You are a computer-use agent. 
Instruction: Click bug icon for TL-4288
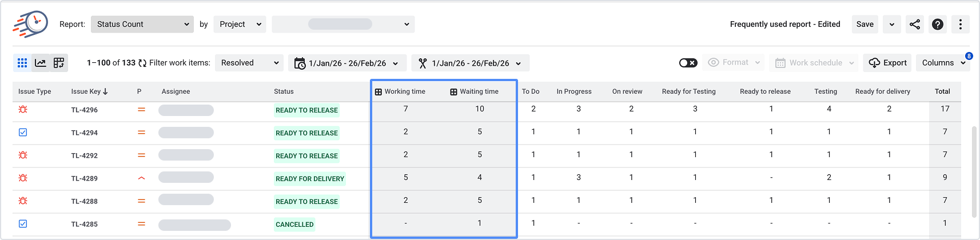(23, 201)
